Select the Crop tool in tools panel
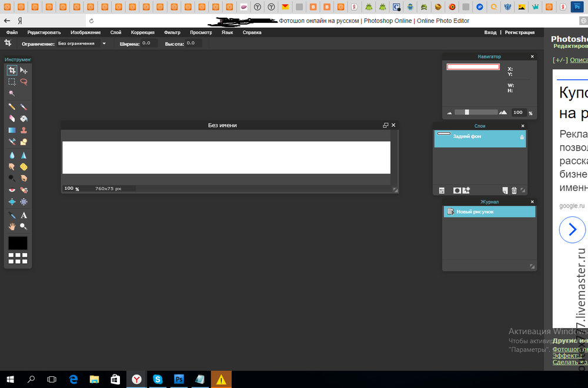The image size is (588, 388). point(12,70)
